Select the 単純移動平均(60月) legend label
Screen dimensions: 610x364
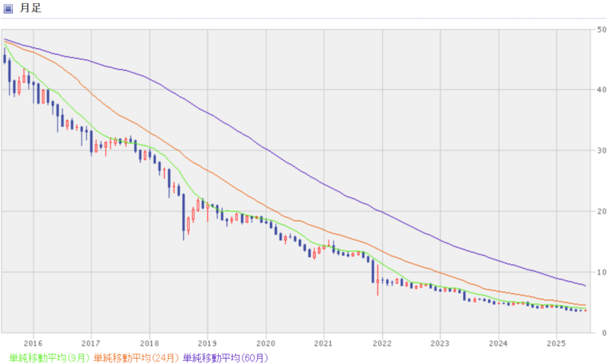point(226,358)
